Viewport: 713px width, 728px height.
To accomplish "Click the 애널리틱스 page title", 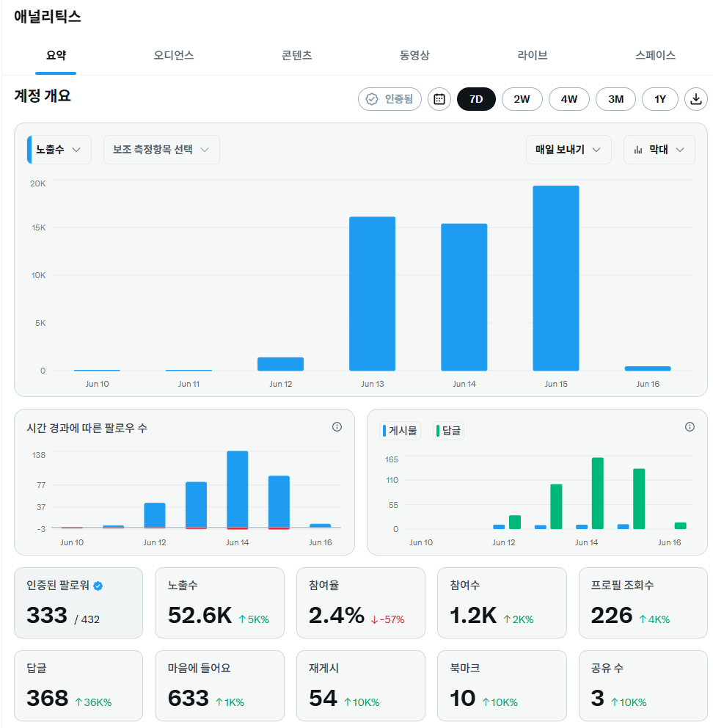I will pos(48,16).
